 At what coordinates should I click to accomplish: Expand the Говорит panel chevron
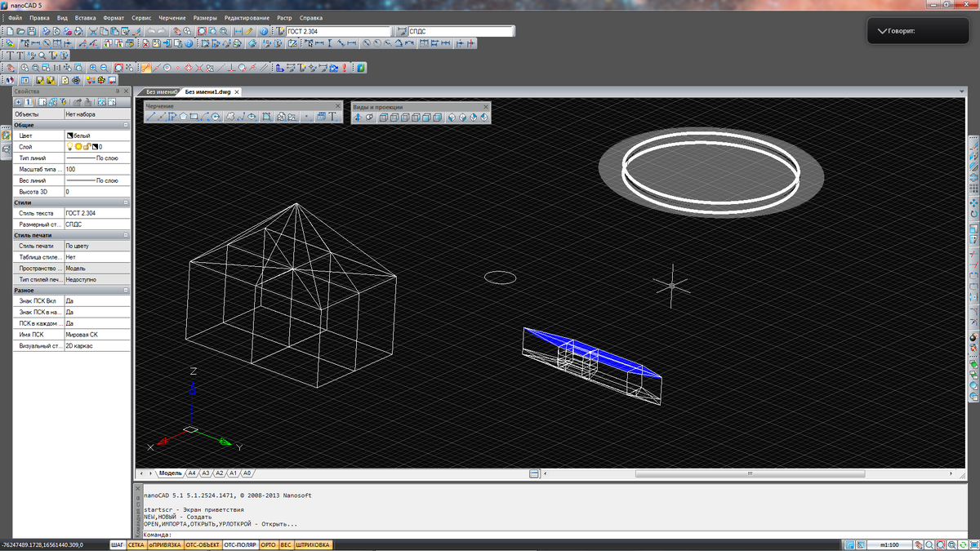[881, 31]
